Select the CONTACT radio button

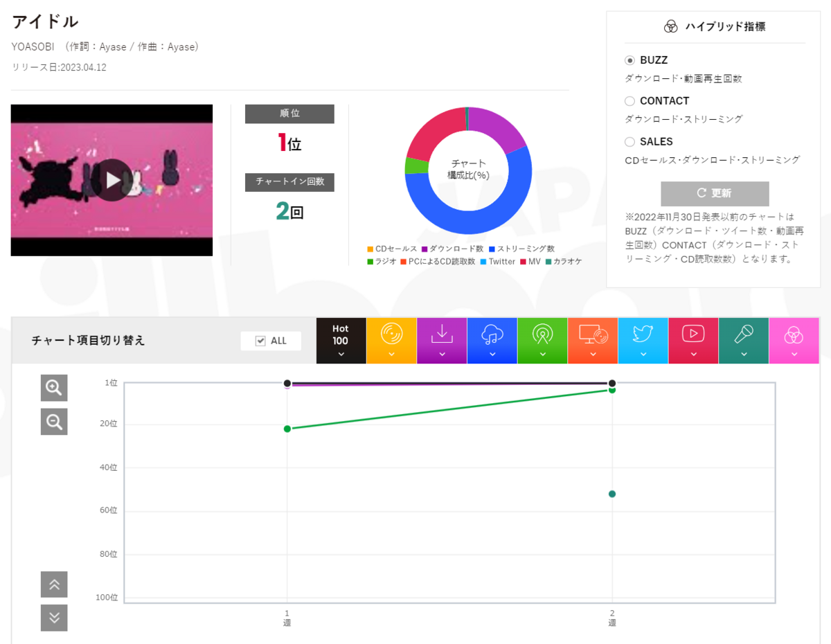(629, 101)
